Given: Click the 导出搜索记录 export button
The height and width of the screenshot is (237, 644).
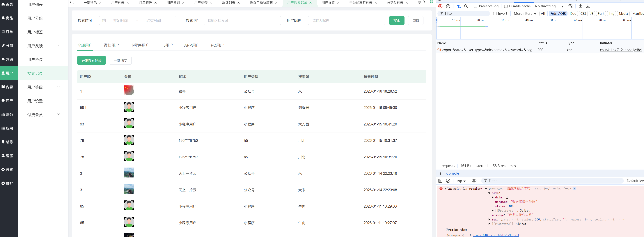Looking at the screenshot, I should click(91, 60).
